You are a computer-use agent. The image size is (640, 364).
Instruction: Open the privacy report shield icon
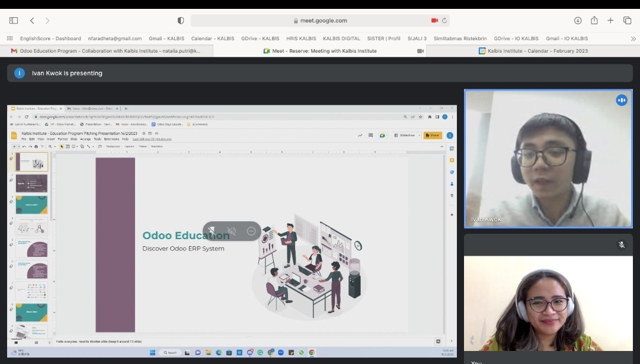pos(180,20)
